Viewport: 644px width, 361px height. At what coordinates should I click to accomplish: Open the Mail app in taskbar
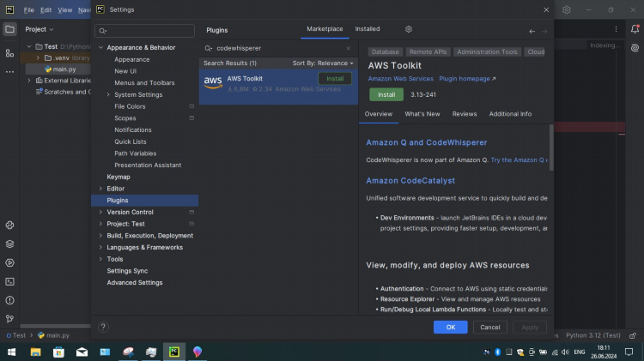click(82, 352)
